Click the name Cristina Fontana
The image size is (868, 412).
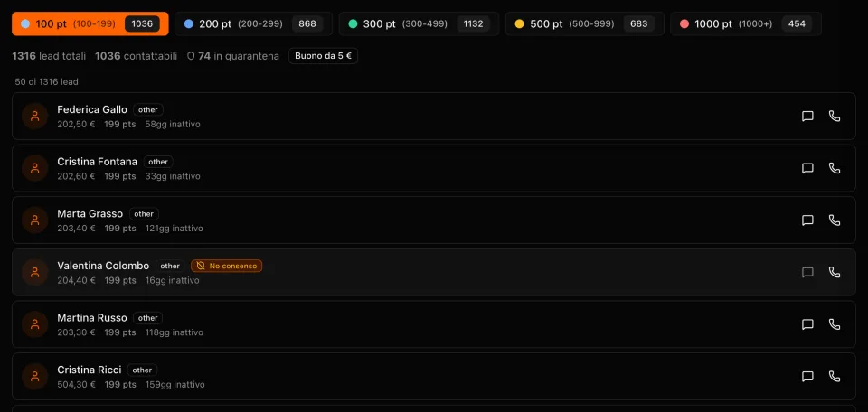(97, 162)
